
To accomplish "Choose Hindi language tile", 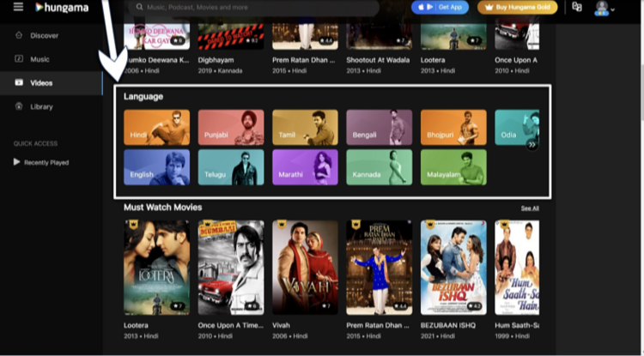I will (x=157, y=127).
